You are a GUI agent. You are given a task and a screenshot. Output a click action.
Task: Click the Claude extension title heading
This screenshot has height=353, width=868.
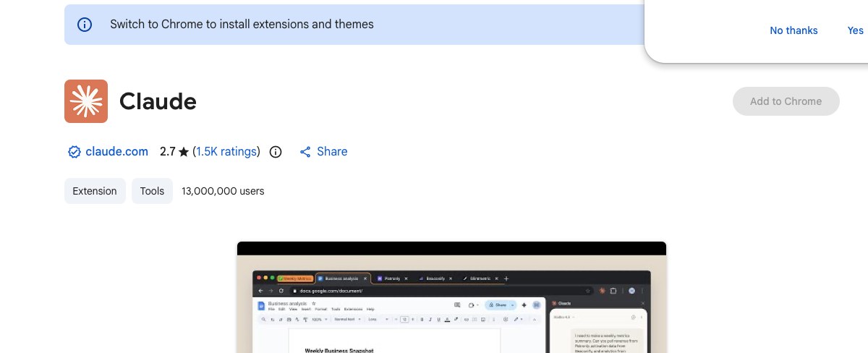[158, 101]
